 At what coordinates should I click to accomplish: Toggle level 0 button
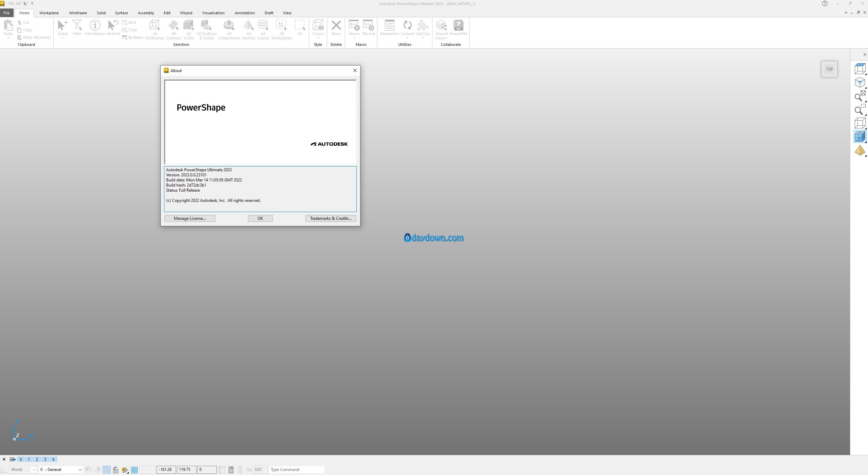21,459
